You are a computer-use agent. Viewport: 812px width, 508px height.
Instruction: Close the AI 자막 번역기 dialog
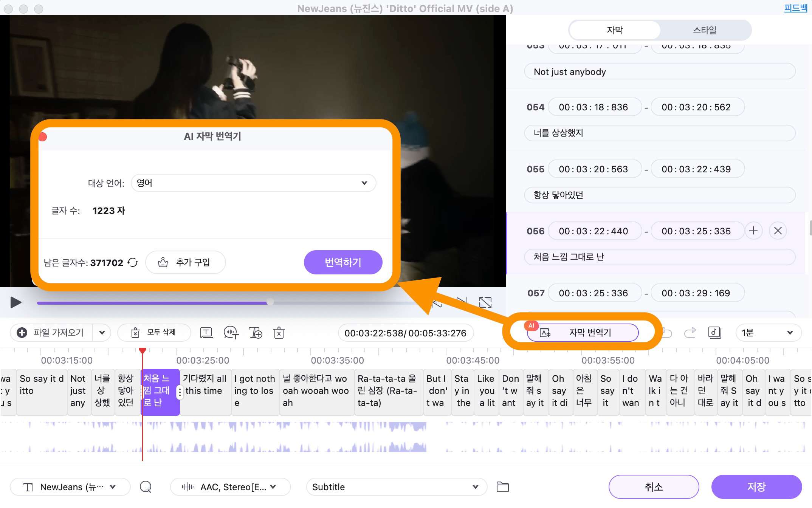point(43,137)
